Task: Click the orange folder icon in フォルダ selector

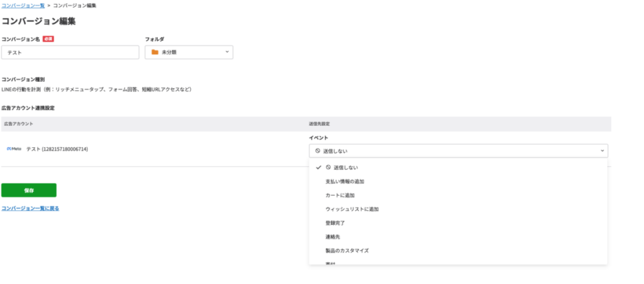Action: coord(155,52)
